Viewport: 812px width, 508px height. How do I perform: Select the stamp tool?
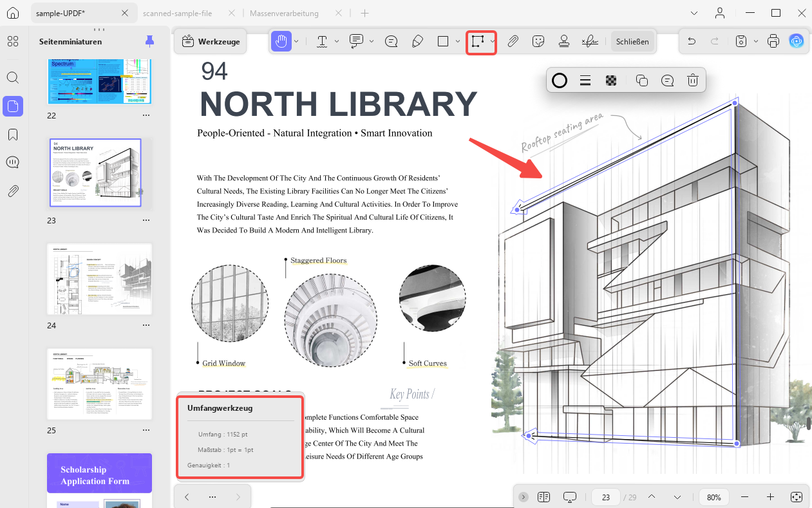pyautogui.click(x=563, y=41)
